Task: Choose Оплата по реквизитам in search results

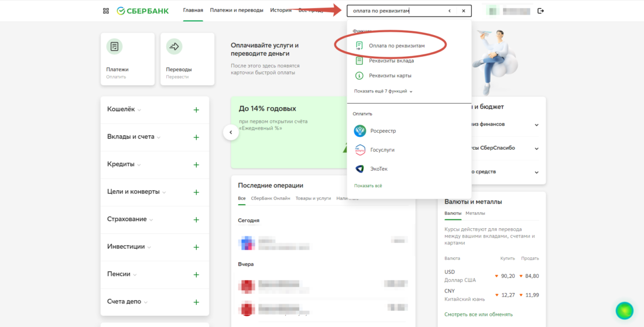Action: pos(396,45)
